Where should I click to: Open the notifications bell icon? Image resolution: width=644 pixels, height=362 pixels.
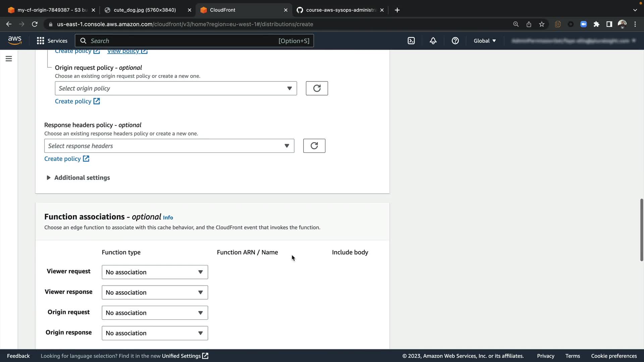(433, 41)
